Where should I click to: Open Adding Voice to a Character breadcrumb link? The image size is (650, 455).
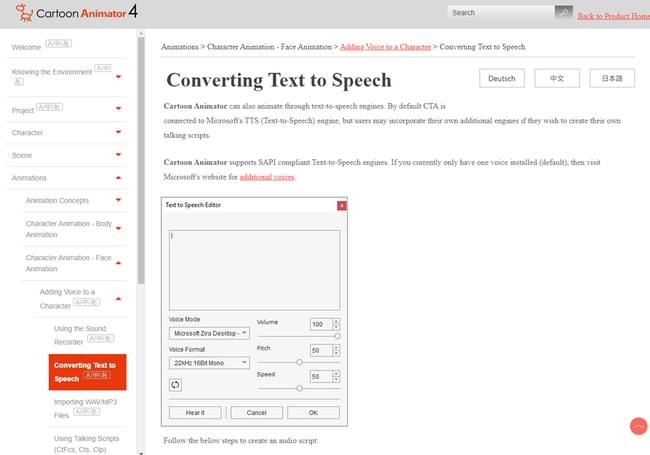[x=386, y=47]
